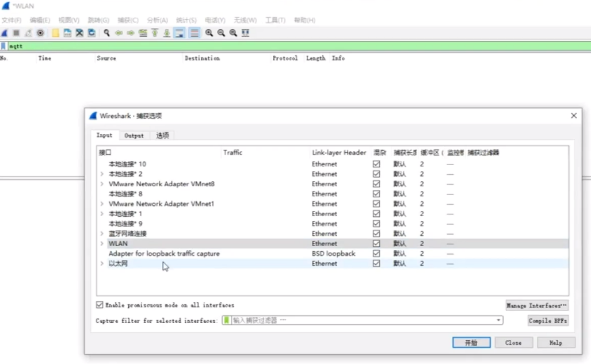
Task: Open capture options via the toolbar gear icon
Action: pyautogui.click(x=40, y=33)
